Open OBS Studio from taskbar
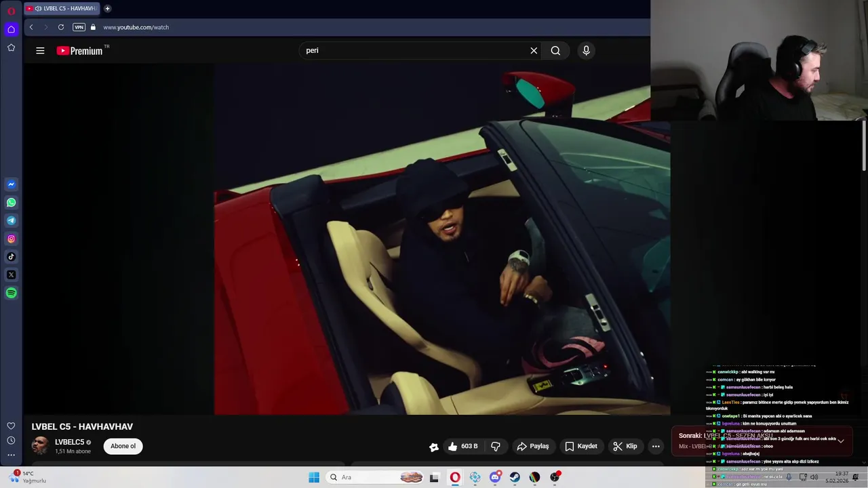Image resolution: width=868 pixels, height=488 pixels. point(555,477)
